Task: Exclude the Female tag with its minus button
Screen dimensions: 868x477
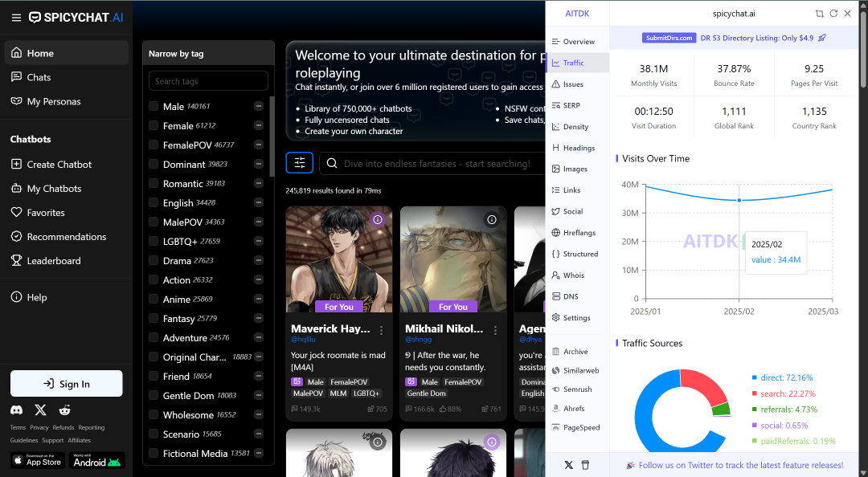Action: coord(259,125)
